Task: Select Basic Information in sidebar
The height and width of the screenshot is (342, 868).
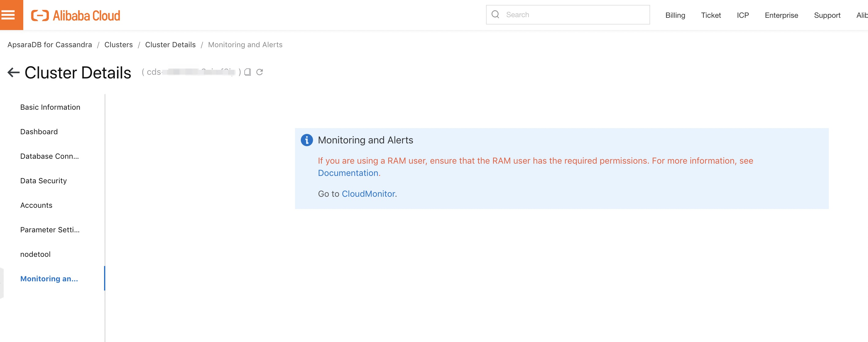Action: point(50,107)
